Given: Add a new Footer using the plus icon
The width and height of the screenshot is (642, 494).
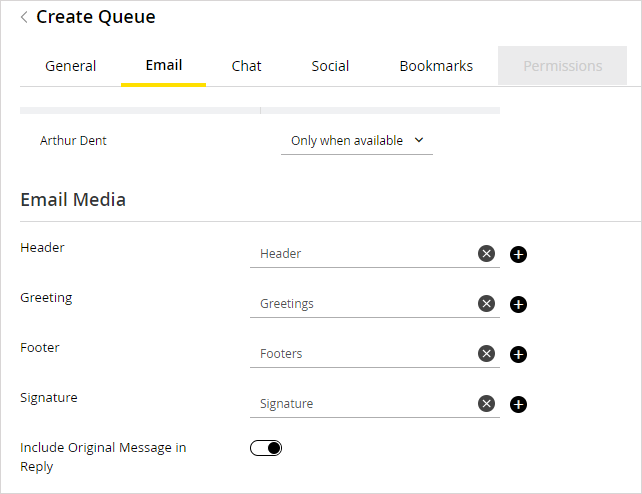Looking at the screenshot, I should [518, 354].
